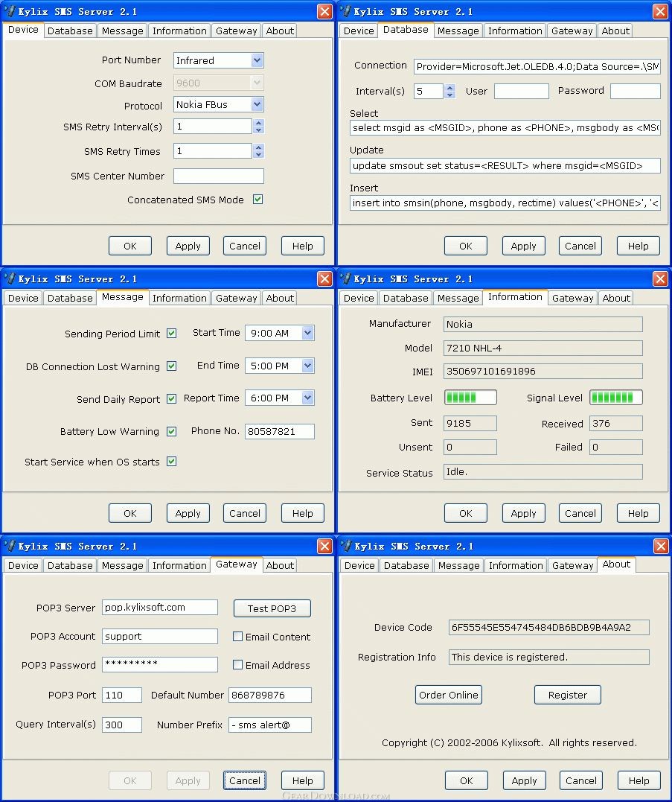The height and width of the screenshot is (802, 672).
Task: Click the SMS Center Number field
Action: (219, 176)
